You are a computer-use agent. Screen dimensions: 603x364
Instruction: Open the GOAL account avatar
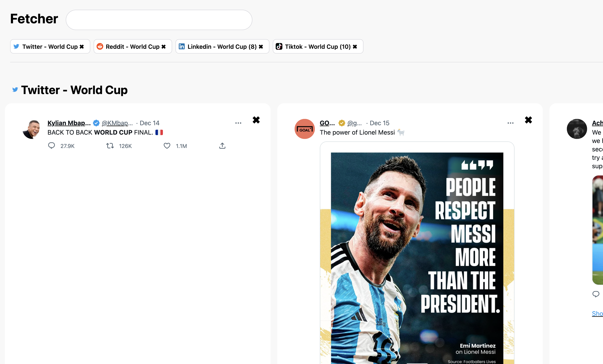(x=304, y=129)
